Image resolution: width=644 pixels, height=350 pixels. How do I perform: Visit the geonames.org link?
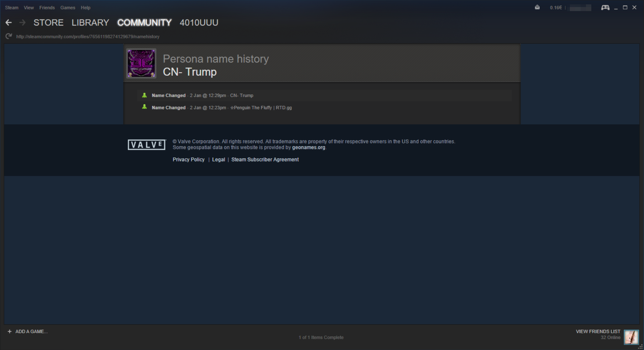click(x=309, y=147)
